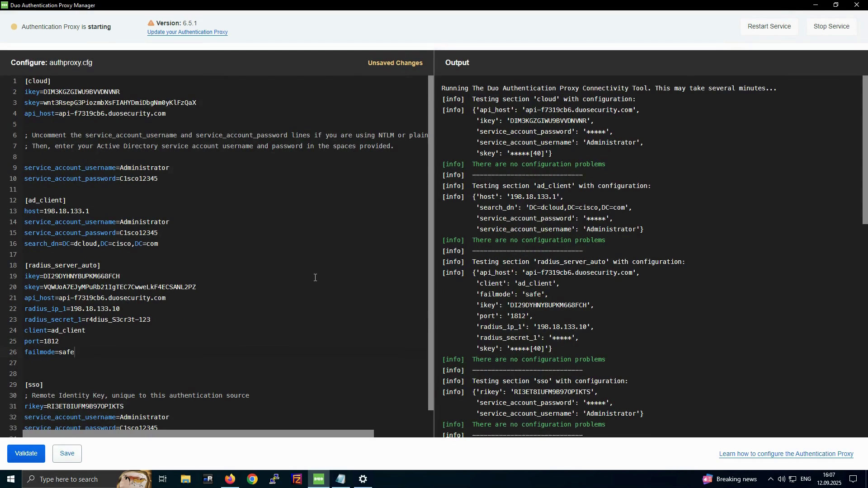Open File Explorer from taskbar
This screenshot has width=868, height=488.
pos(185,479)
